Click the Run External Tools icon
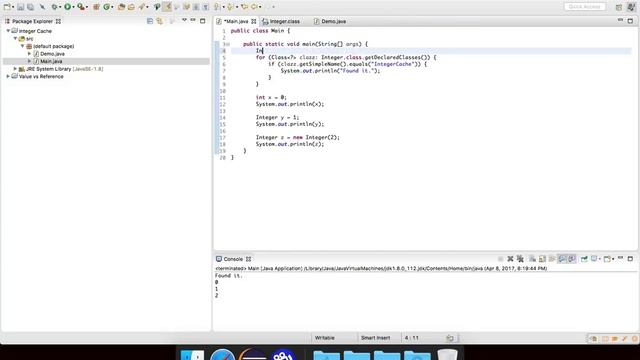 tap(81, 7)
